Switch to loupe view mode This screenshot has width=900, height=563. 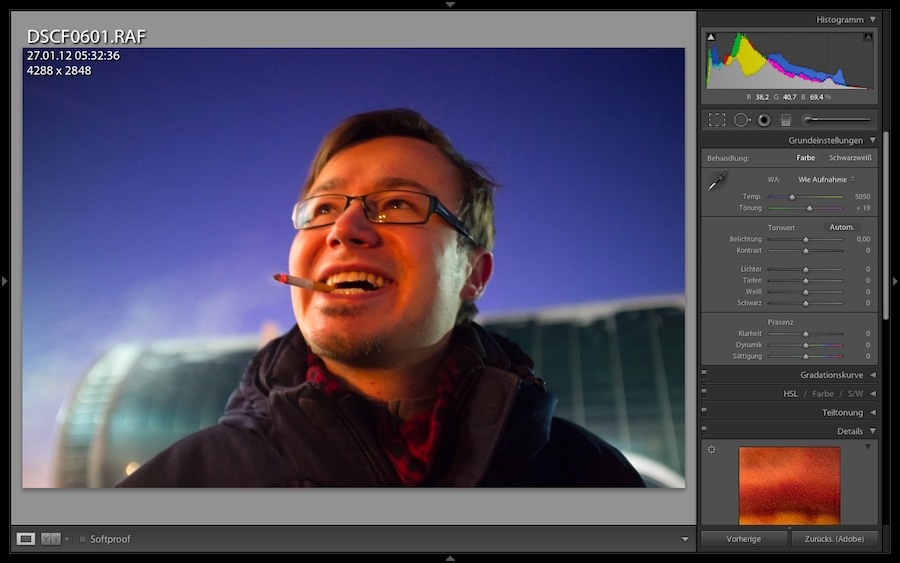[26, 539]
